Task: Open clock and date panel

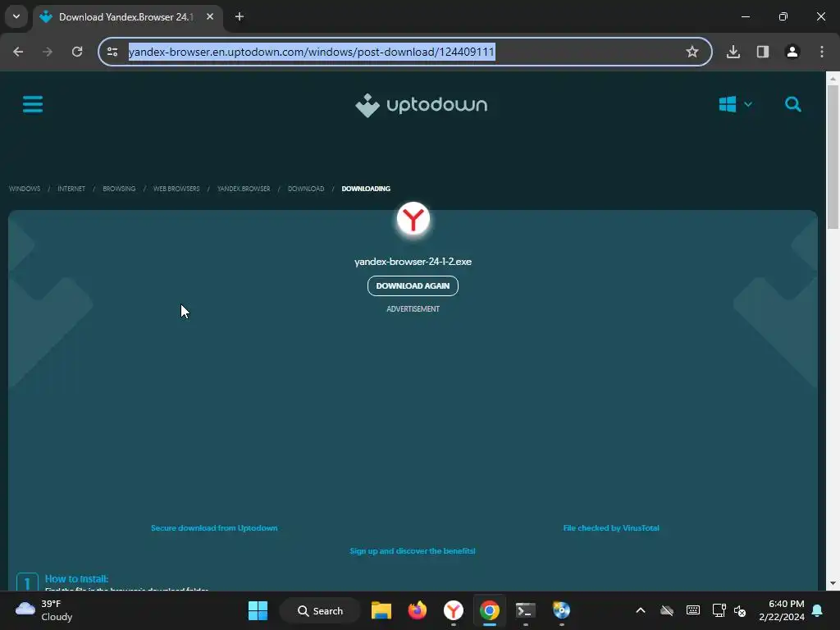Action: point(782,610)
